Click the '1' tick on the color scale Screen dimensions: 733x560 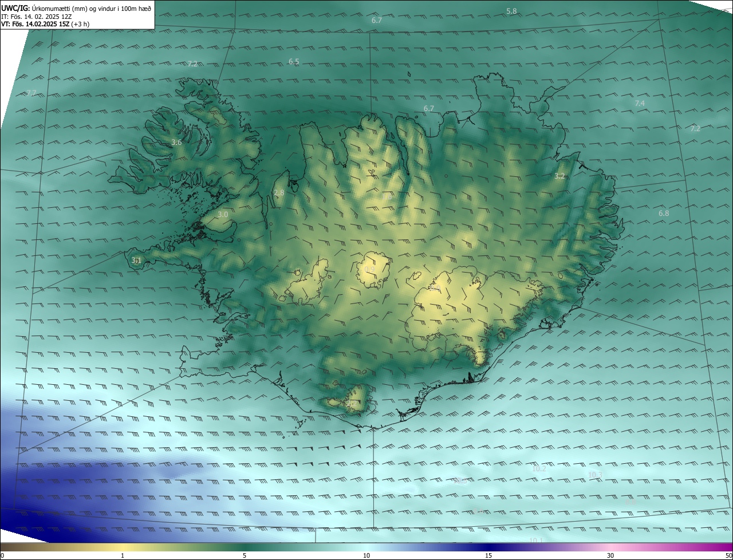click(x=123, y=555)
